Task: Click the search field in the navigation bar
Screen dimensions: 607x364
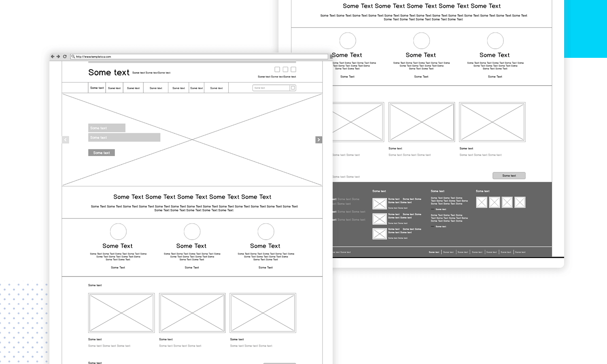Action: tap(271, 88)
